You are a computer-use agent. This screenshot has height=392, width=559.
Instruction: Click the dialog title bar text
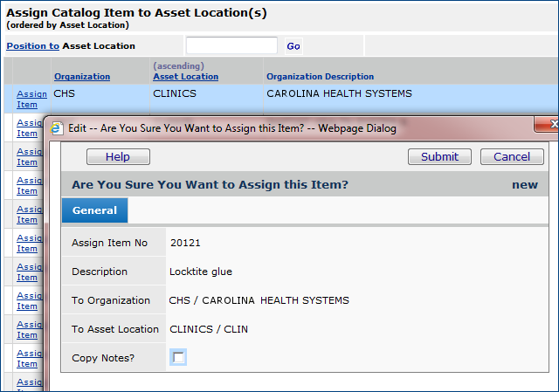coord(248,127)
